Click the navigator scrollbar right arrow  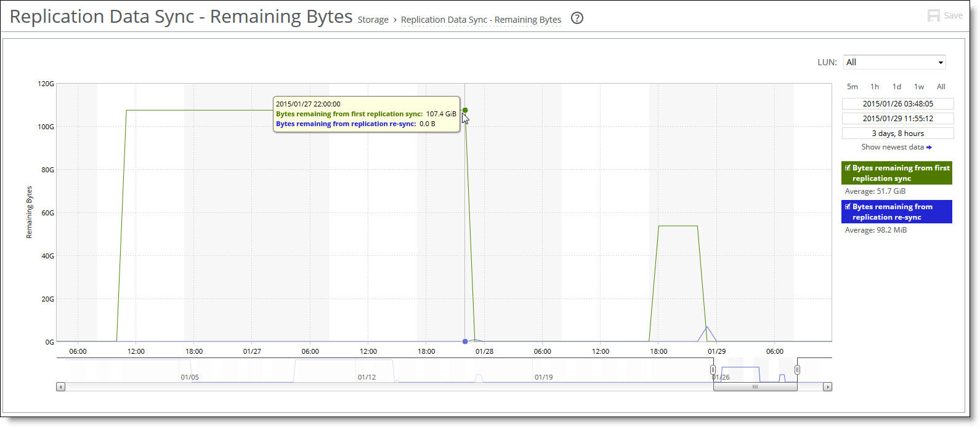coord(827,387)
